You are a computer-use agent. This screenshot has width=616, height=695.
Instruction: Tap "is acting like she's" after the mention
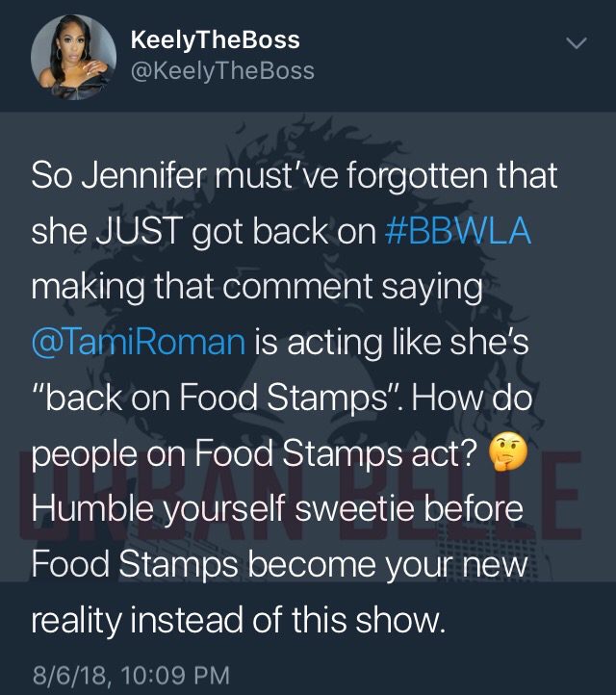click(x=392, y=343)
